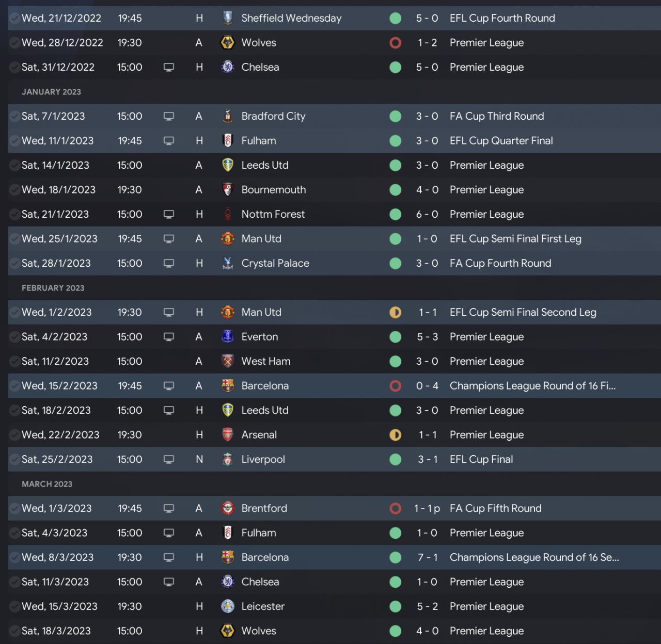661x644 pixels.
Task: Click the FEBRUARY 2023 month header
Action: click(x=53, y=288)
